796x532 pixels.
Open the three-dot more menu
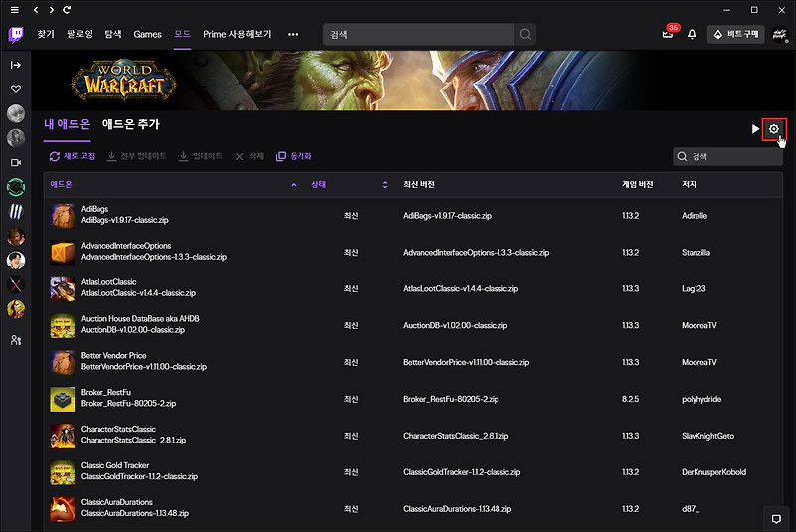pyautogui.click(x=293, y=35)
